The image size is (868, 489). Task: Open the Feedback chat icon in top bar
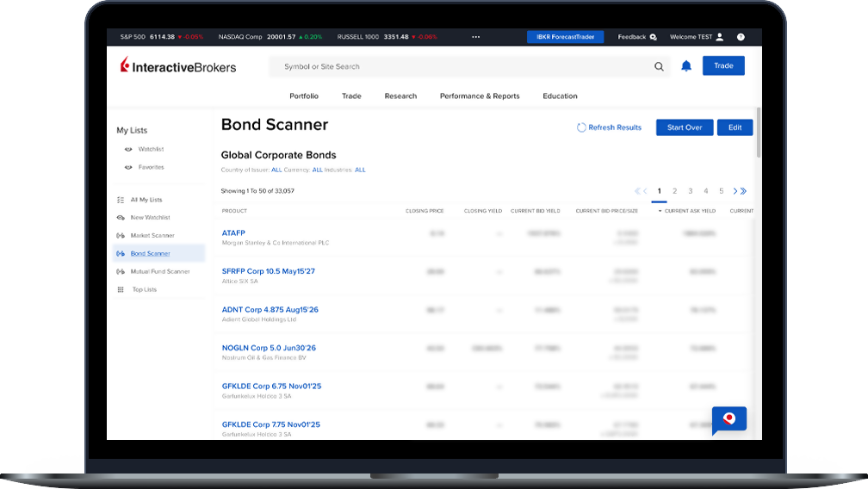[653, 37]
